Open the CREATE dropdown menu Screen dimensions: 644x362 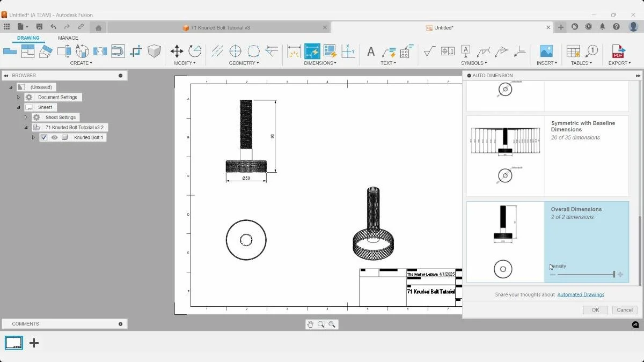(81, 63)
